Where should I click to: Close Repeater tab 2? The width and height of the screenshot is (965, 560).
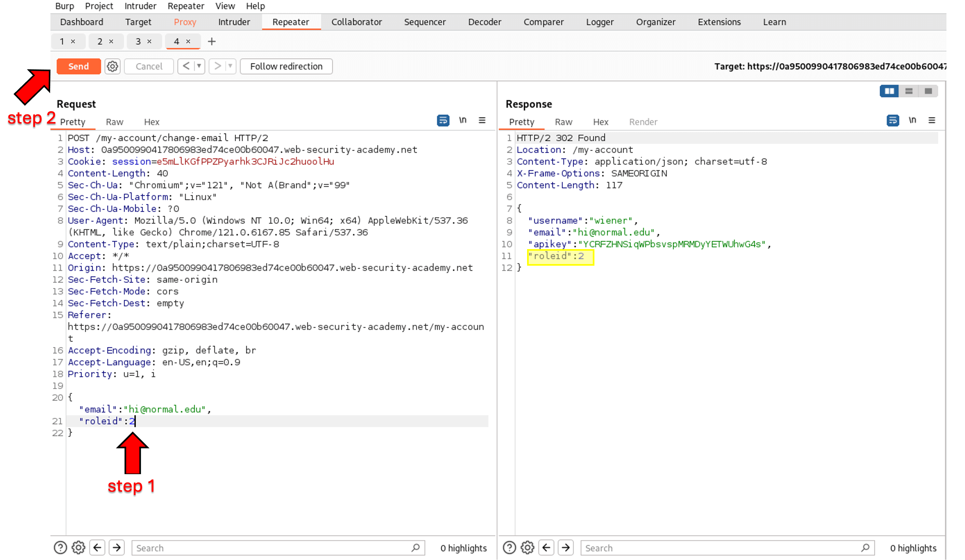(111, 42)
